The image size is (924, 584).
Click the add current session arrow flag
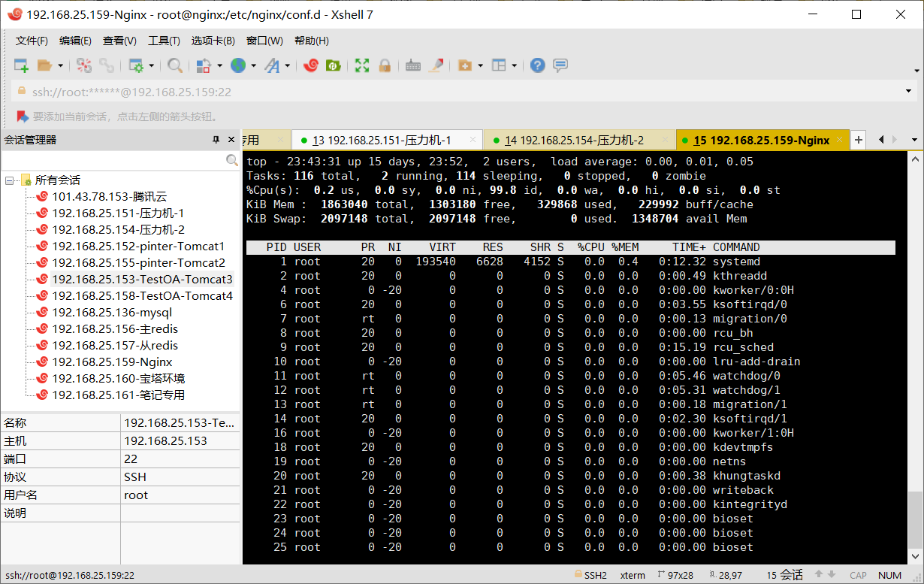click(x=22, y=116)
